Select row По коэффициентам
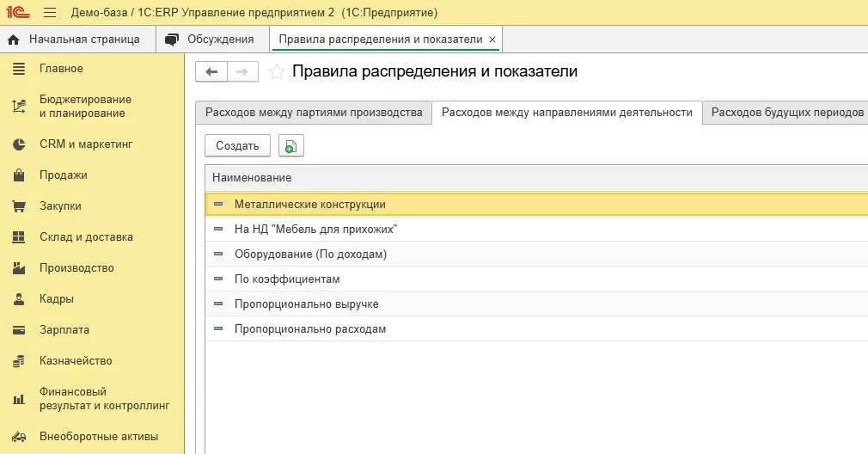The height and width of the screenshot is (454, 868). [536, 279]
